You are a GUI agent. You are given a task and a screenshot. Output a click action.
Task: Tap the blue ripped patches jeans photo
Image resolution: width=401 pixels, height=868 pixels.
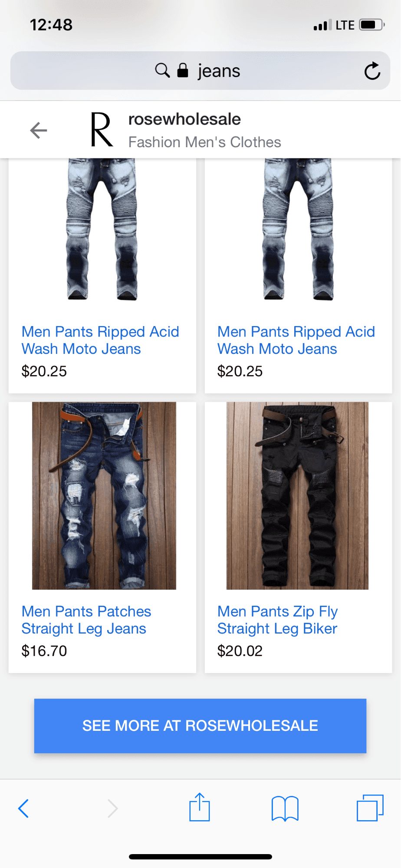coord(104,495)
